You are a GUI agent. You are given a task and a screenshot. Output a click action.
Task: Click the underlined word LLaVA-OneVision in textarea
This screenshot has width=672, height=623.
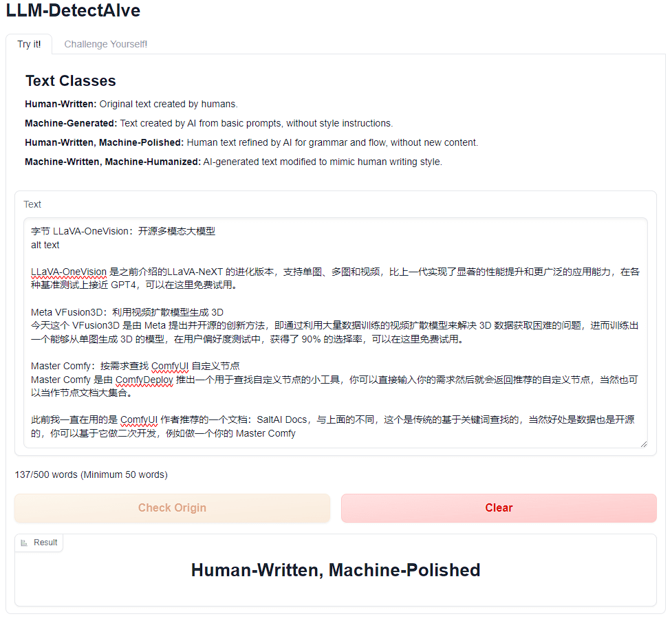pyautogui.click(x=69, y=272)
